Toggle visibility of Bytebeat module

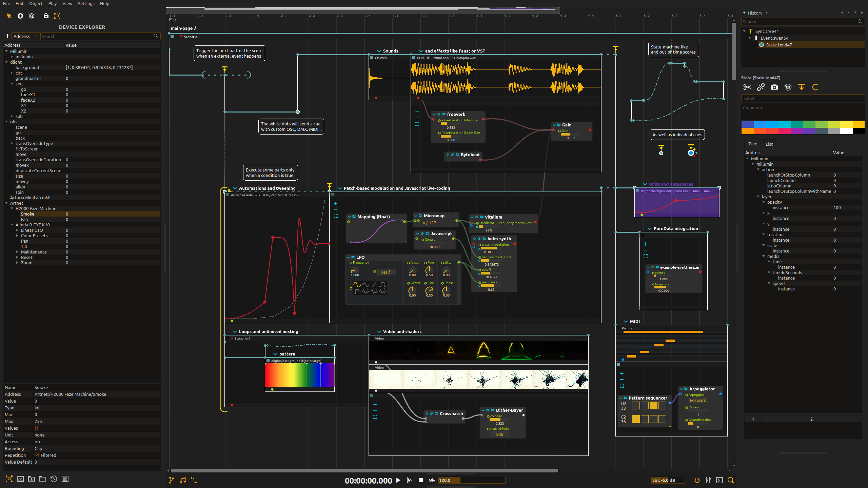pos(448,154)
